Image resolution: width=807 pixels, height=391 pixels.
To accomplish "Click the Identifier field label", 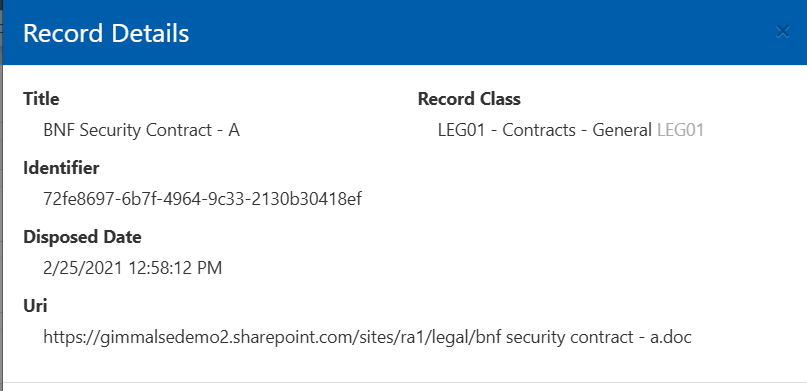I will (x=61, y=168).
